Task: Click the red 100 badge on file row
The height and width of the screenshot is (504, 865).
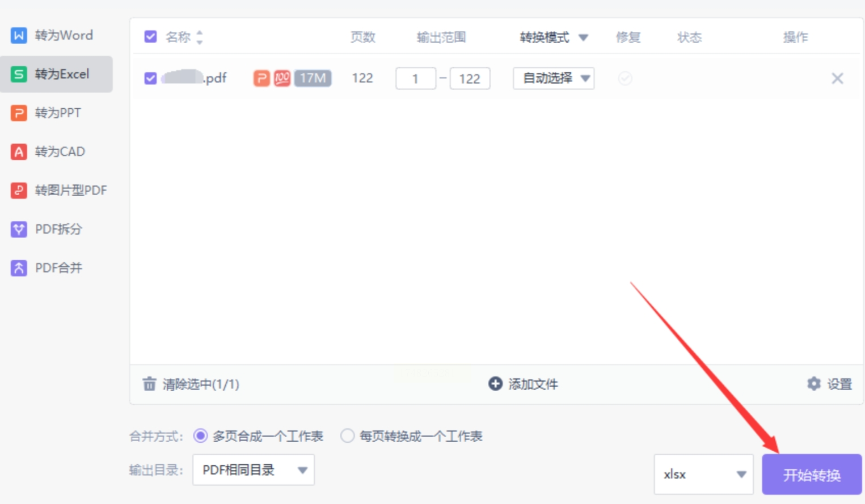Action: (x=282, y=78)
